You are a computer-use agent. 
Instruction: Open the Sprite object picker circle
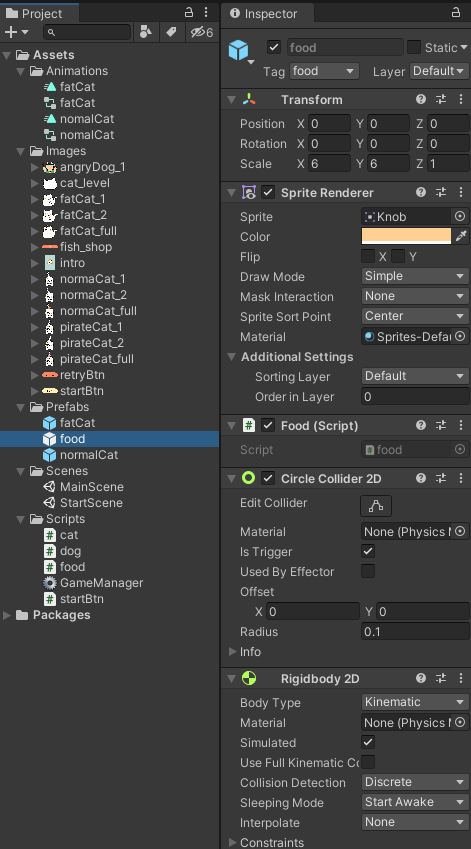point(460,216)
